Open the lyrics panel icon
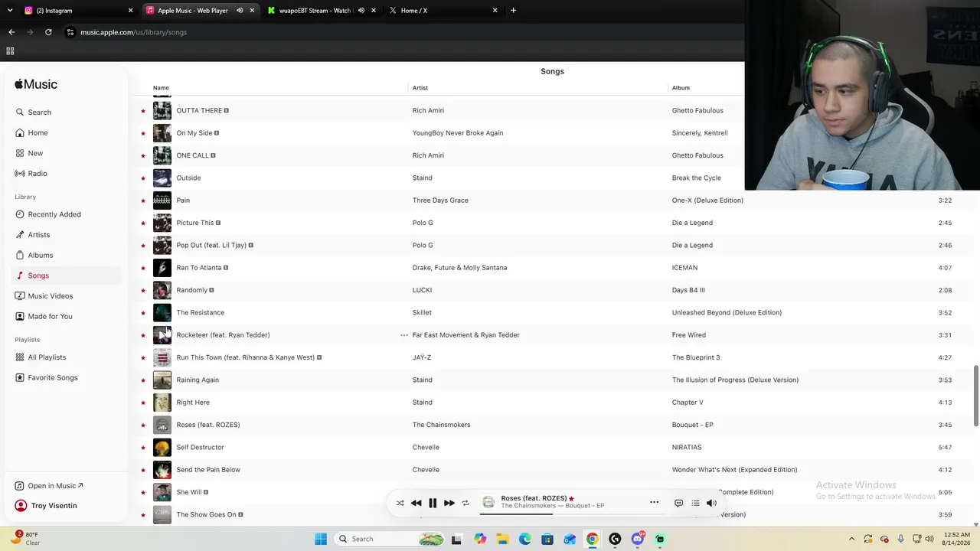 coord(678,503)
